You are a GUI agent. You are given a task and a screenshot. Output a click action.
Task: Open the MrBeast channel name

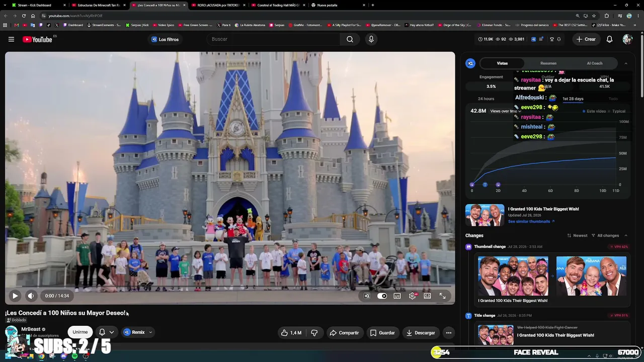[x=31, y=329]
